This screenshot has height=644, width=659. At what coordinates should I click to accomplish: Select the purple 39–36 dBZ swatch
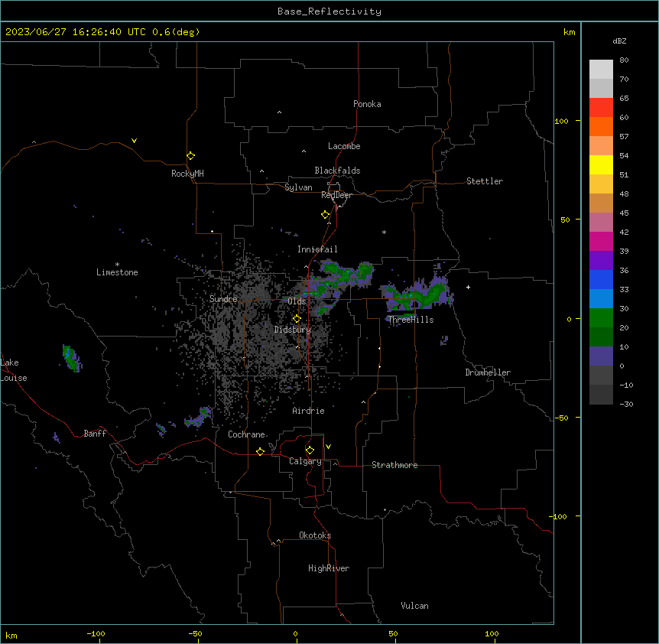[x=601, y=261]
